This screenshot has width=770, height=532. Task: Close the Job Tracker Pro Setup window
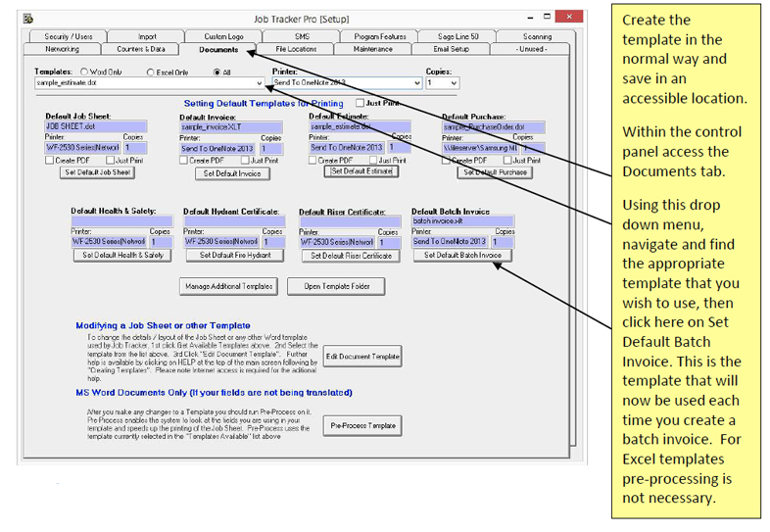coord(569,17)
